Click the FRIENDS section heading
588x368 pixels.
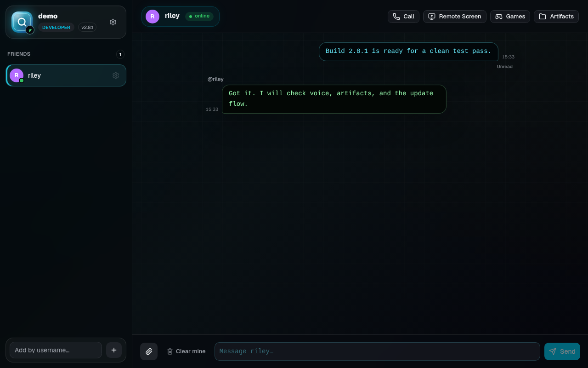tap(19, 54)
